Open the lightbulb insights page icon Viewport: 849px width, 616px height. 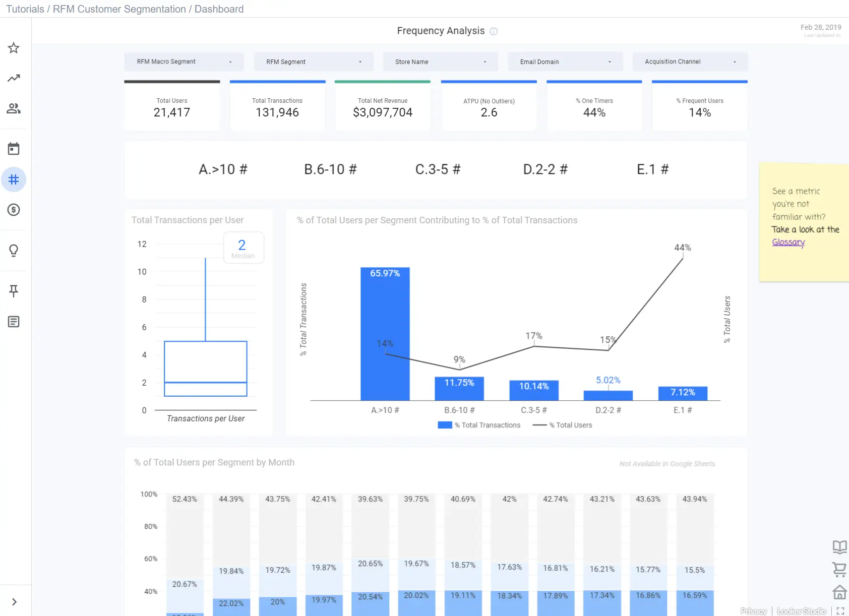tap(14, 251)
